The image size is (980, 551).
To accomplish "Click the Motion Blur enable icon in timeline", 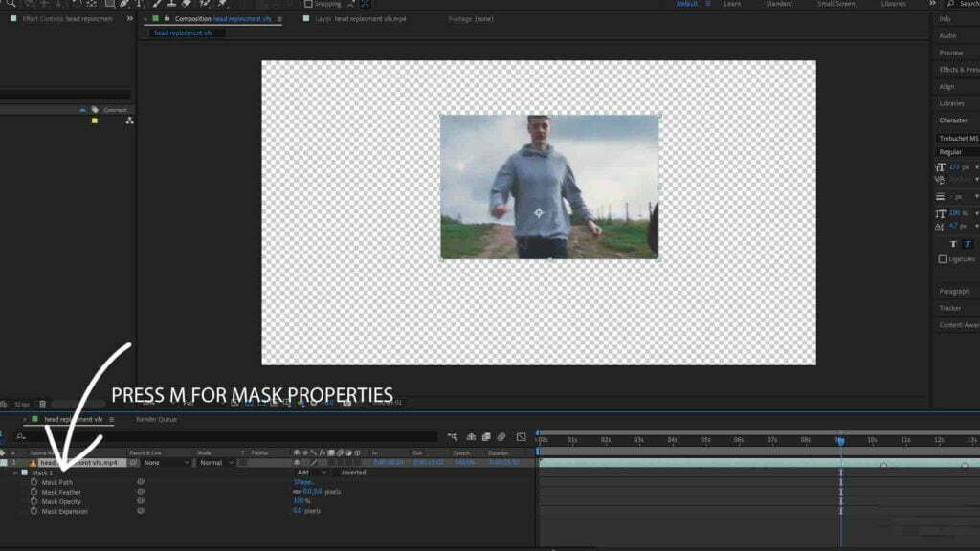I will coord(501,436).
